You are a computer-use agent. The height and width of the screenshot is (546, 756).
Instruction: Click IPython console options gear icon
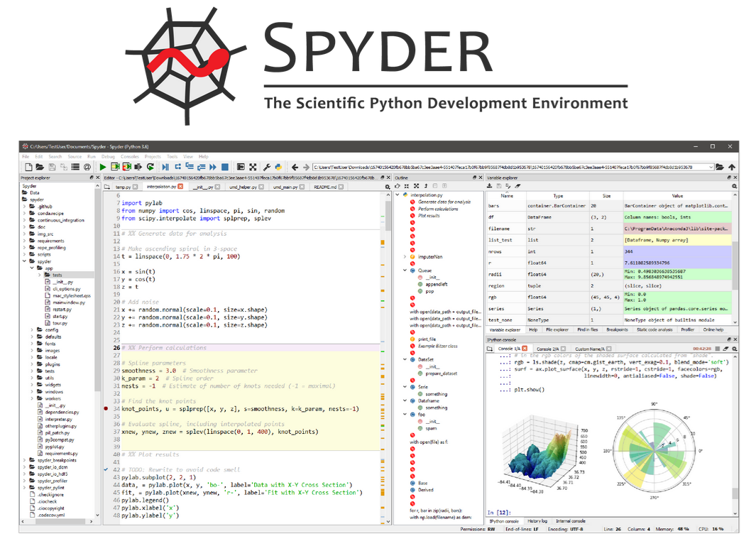(735, 348)
